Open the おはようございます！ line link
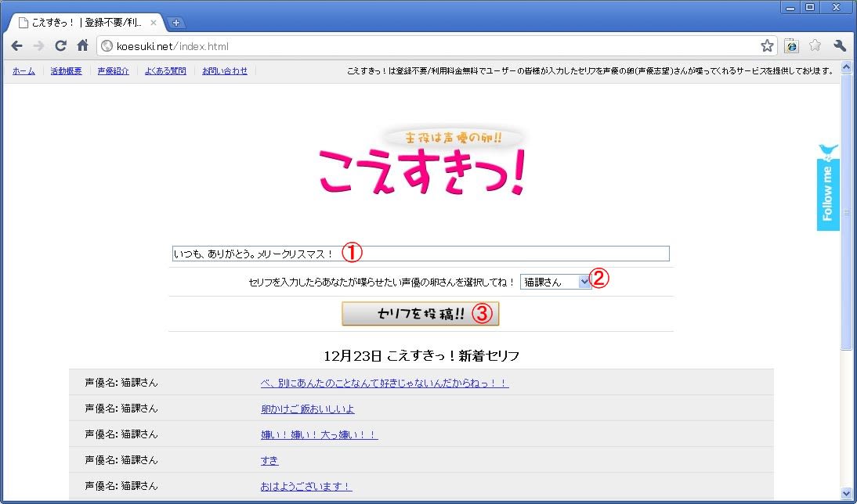Image resolution: width=857 pixels, height=504 pixels. click(x=306, y=486)
